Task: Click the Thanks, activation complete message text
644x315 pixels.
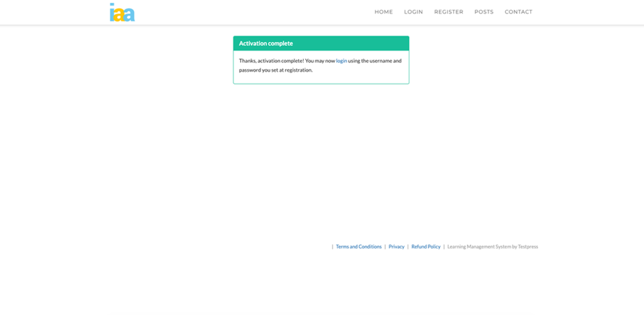Action: (x=286, y=61)
